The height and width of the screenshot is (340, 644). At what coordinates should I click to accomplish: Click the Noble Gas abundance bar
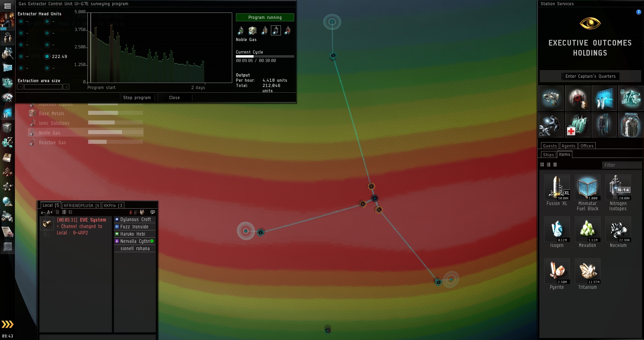click(116, 133)
